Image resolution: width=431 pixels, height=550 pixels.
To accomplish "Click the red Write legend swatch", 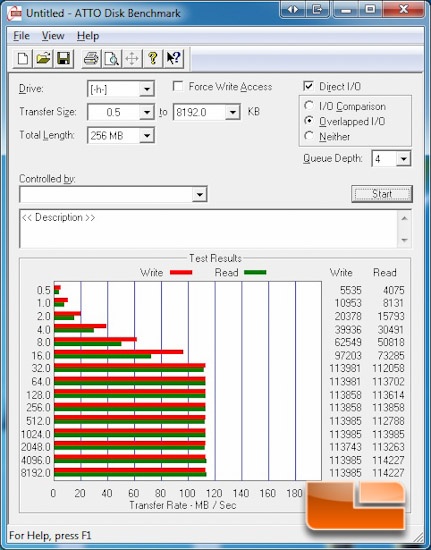I will 181,273.
